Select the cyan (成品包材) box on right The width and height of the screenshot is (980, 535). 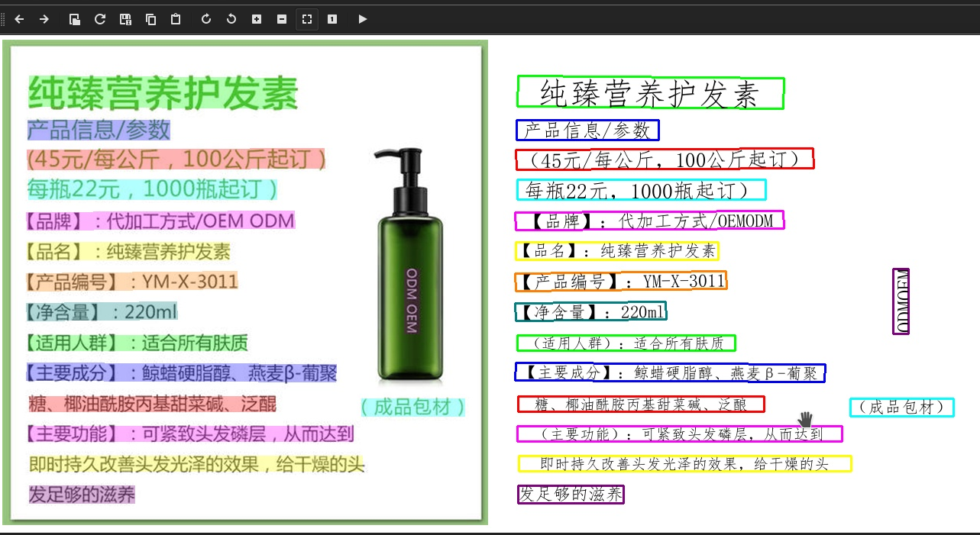click(902, 408)
